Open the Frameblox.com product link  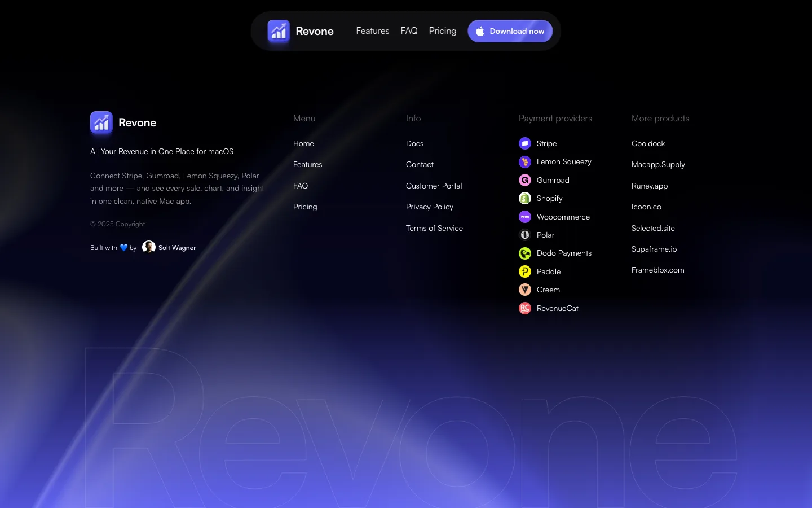658,270
